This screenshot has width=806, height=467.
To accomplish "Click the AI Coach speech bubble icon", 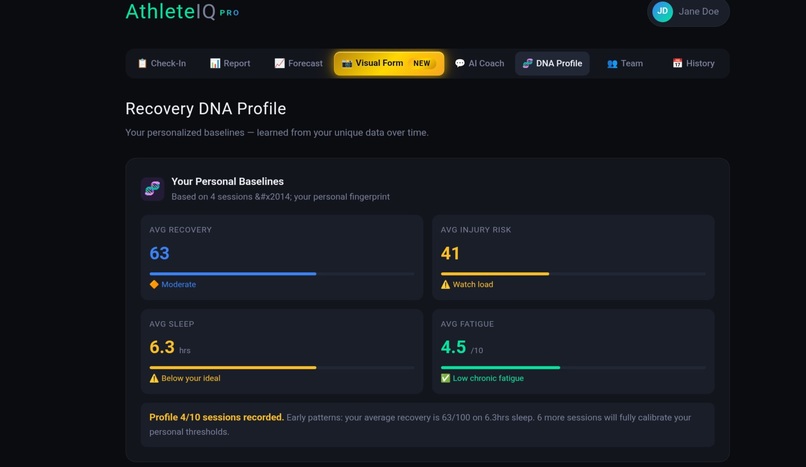I will pos(460,63).
